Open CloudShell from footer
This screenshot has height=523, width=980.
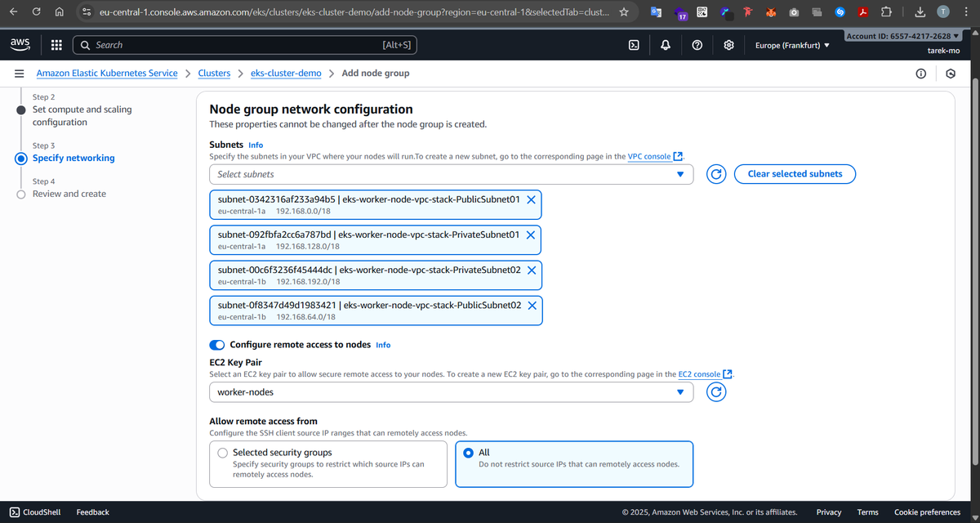click(35, 512)
